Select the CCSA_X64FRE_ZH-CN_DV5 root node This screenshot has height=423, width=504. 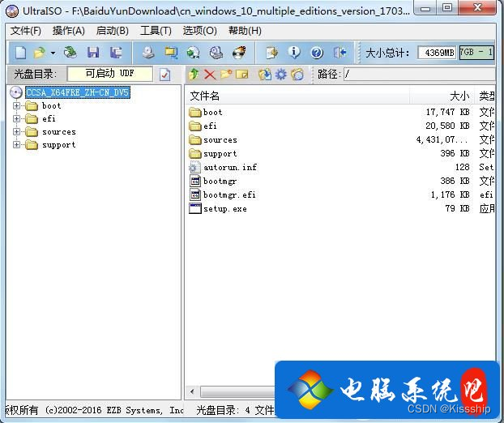click(x=78, y=92)
